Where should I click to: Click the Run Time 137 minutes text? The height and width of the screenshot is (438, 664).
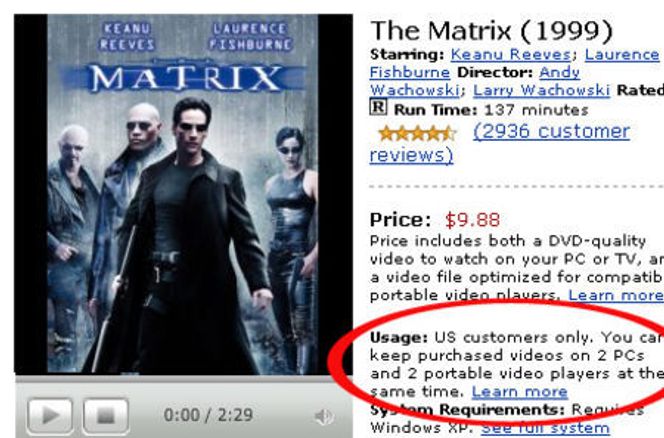tap(491, 110)
